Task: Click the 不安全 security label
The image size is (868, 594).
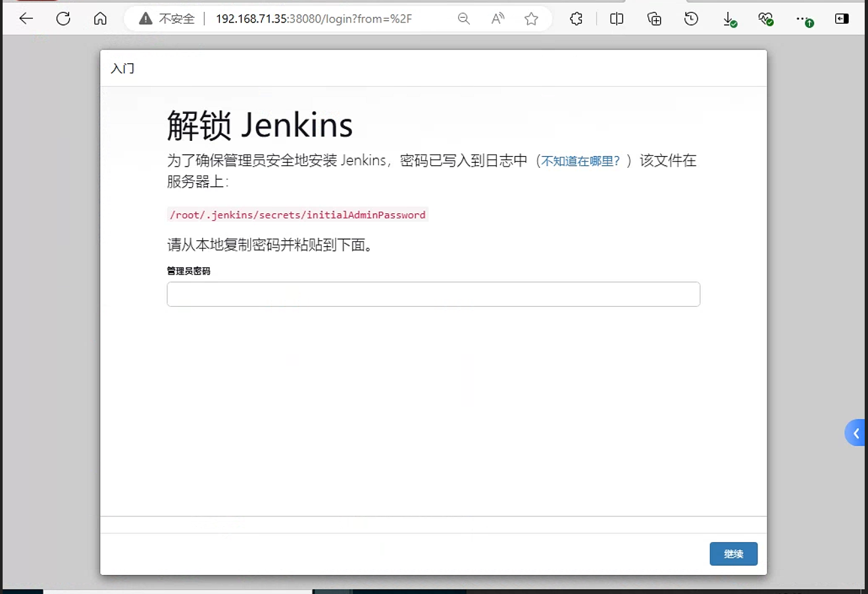Action: point(177,19)
